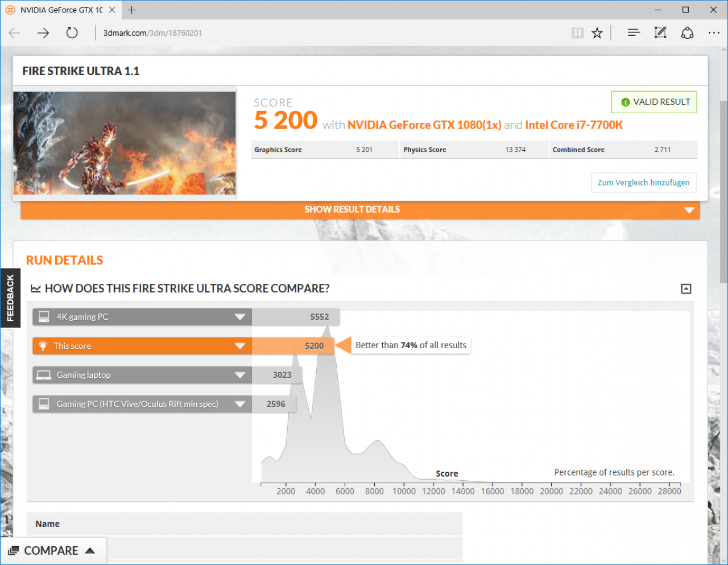728x565 pixels.
Task: Expand the 4K gaming PC dropdown arrow
Action: coord(240,317)
